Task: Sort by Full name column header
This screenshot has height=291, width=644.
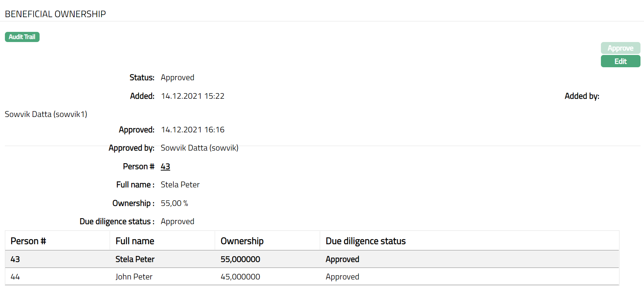Action: coord(135,241)
